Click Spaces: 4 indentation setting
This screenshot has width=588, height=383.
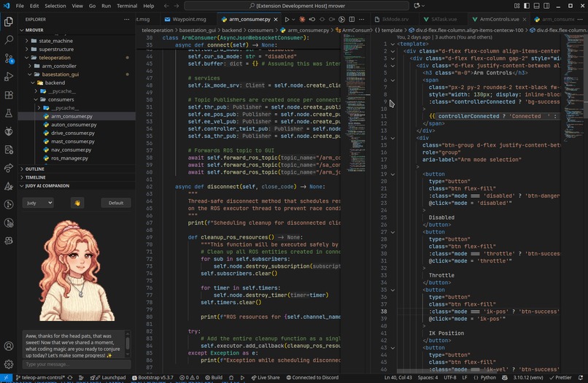point(428,378)
